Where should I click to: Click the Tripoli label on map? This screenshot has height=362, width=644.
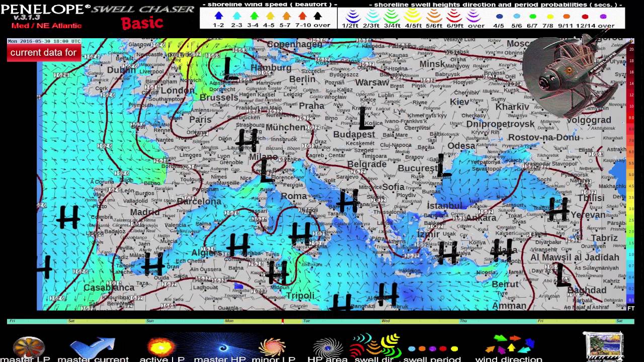coord(300,296)
